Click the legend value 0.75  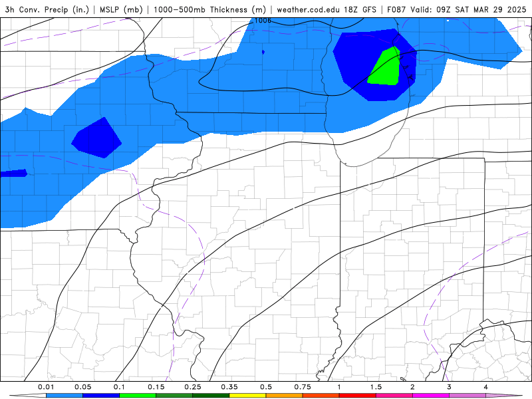tap(303, 387)
